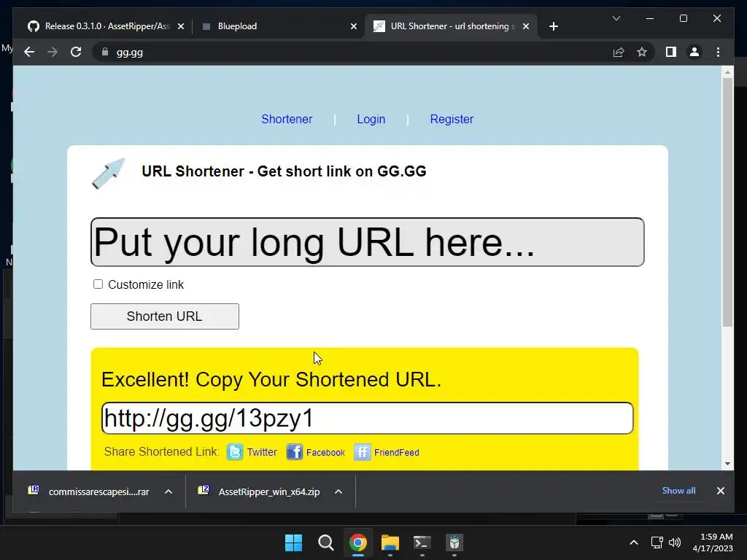Open the Login link

coord(371,119)
